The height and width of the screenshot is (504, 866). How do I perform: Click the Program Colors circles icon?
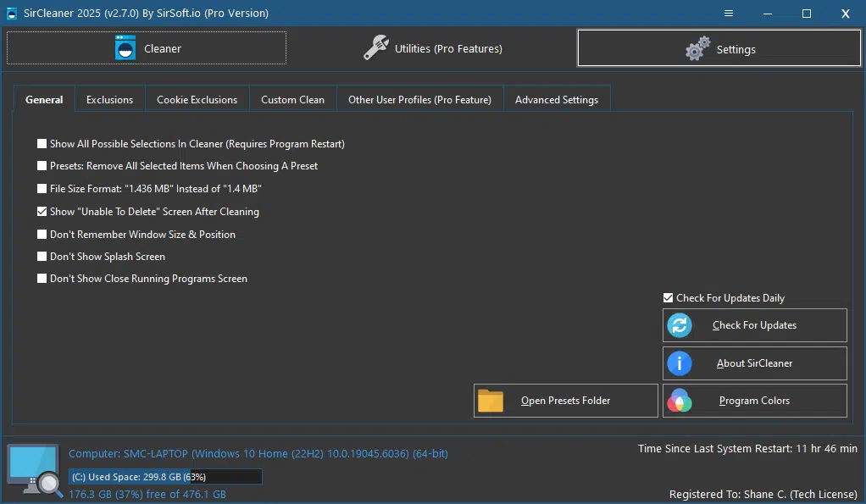pyautogui.click(x=680, y=401)
